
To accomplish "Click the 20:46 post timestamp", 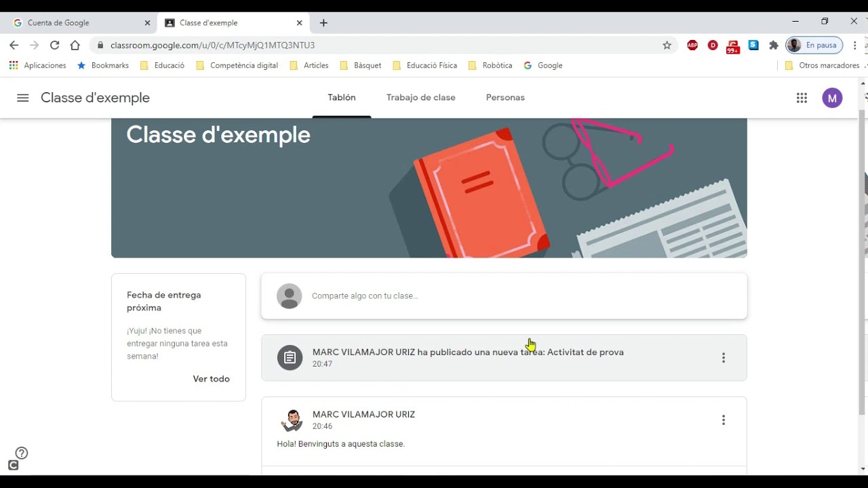I will (x=322, y=426).
